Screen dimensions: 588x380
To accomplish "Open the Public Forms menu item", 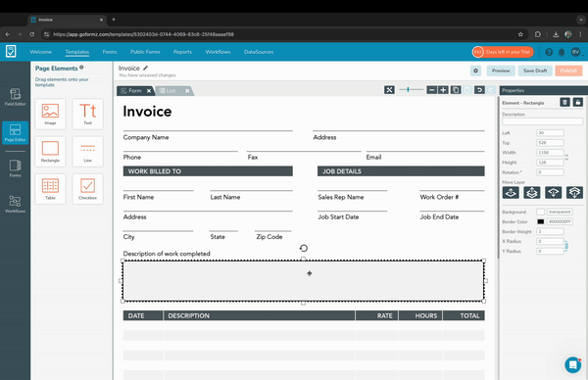I will tap(145, 52).
